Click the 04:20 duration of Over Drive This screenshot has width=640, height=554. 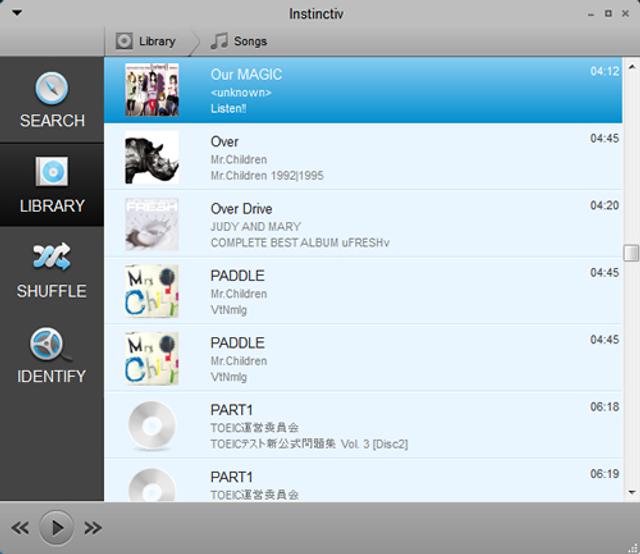tap(604, 205)
